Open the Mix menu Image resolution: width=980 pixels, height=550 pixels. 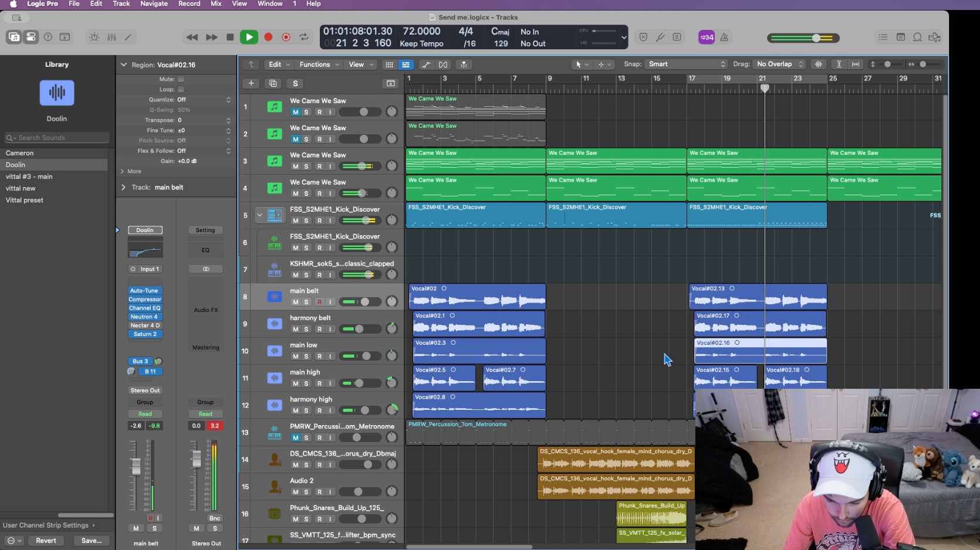[216, 4]
